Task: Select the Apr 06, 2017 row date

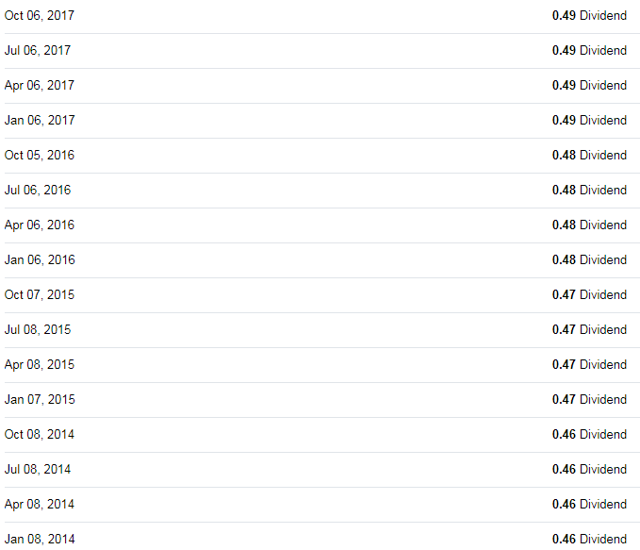Action: 39,86
